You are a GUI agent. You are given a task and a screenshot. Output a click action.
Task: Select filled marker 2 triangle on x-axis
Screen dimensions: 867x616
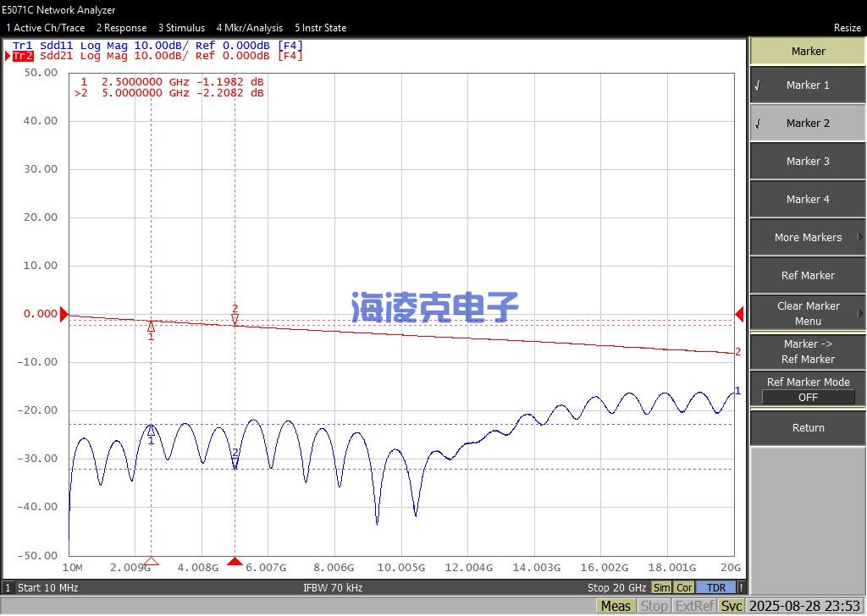click(x=235, y=561)
